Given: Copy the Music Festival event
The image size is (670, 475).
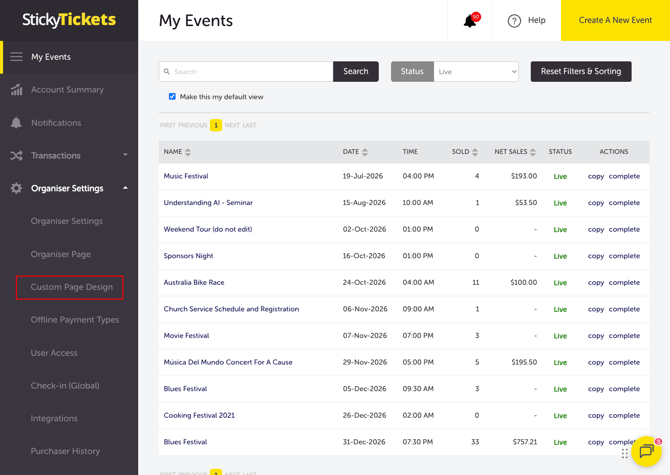Looking at the screenshot, I should pyautogui.click(x=596, y=176).
